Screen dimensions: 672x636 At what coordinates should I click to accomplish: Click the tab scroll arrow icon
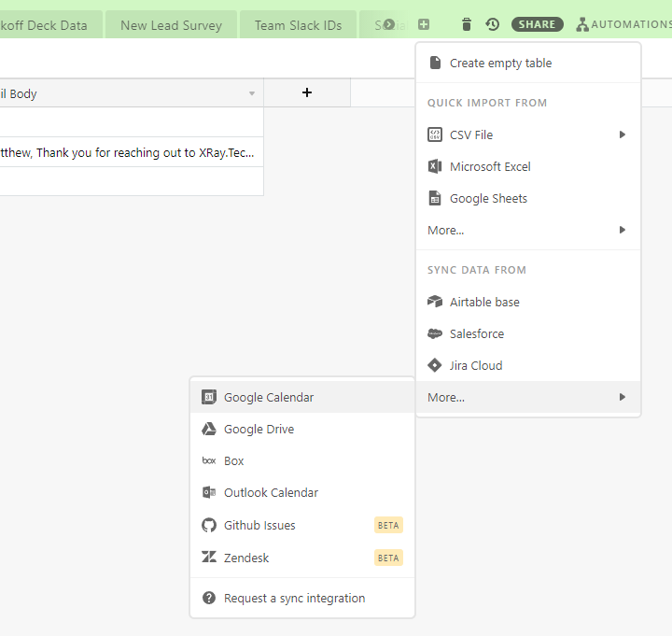(x=388, y=24)
